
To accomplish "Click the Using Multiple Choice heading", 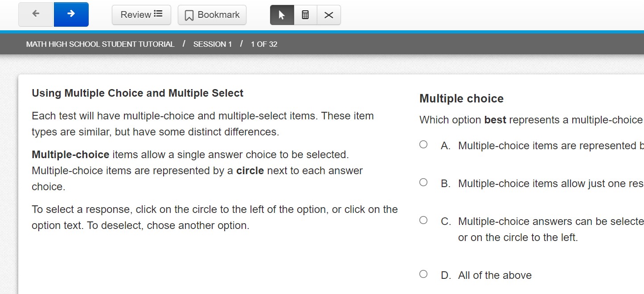I will coord(138,93).
